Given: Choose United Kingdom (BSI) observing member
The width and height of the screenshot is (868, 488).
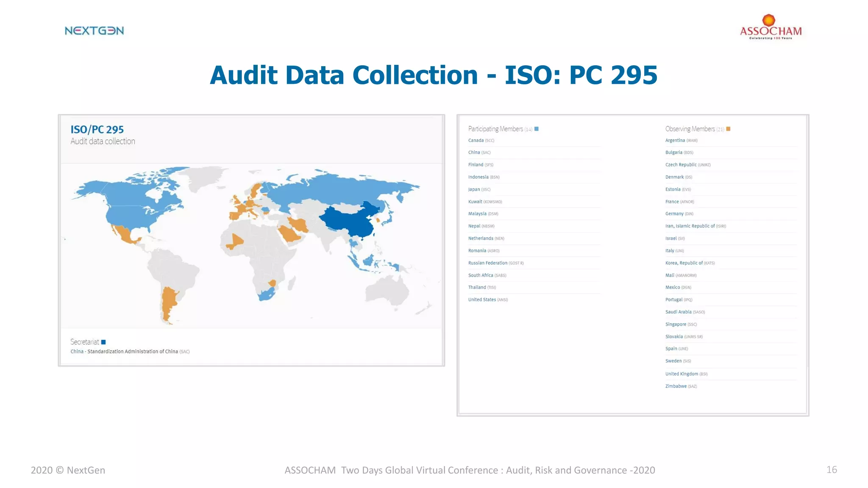Looking at the screenshot, I should [x=687, y=374].
